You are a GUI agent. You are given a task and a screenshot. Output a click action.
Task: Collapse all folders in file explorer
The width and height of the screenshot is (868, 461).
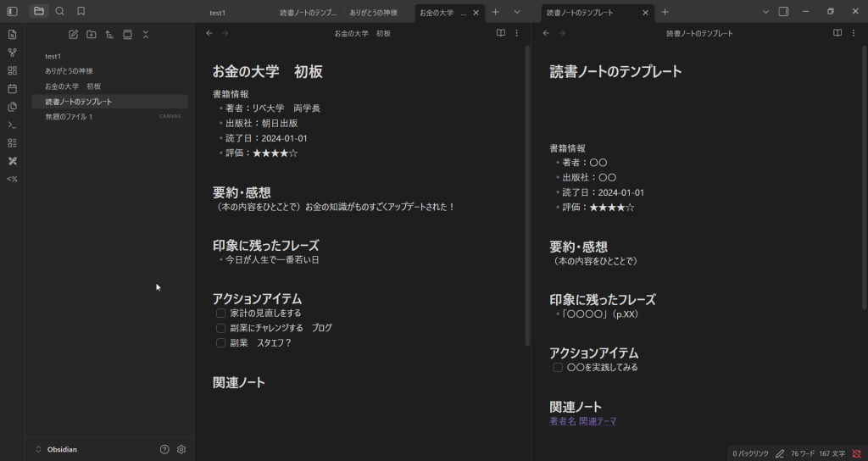click(x=146, y=34)
